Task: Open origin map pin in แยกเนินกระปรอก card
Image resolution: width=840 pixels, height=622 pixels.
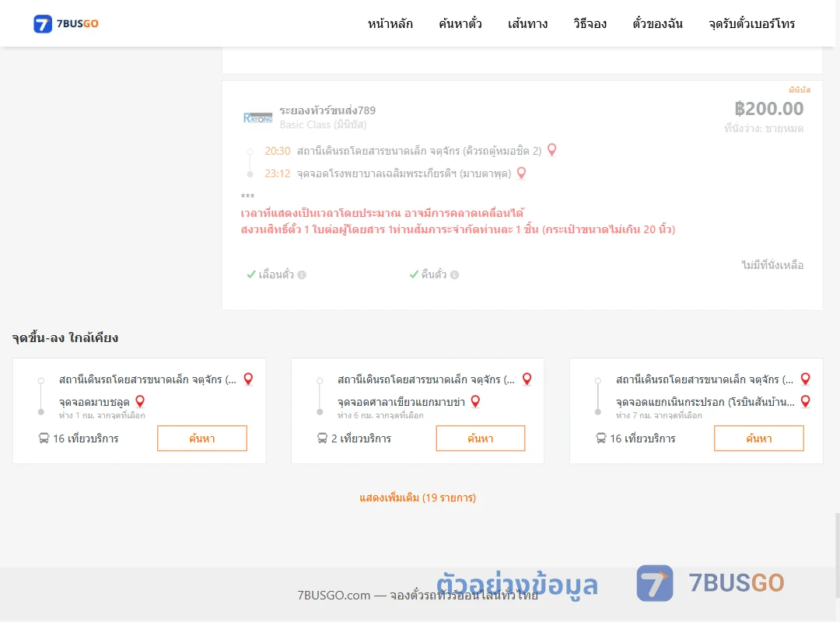Action: [805, 379]
